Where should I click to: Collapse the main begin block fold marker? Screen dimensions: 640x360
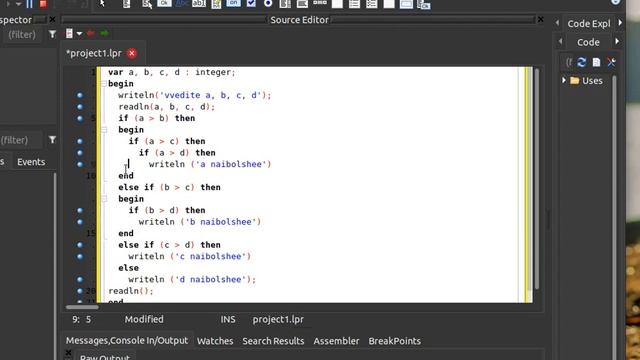click(x=104, y=84)
